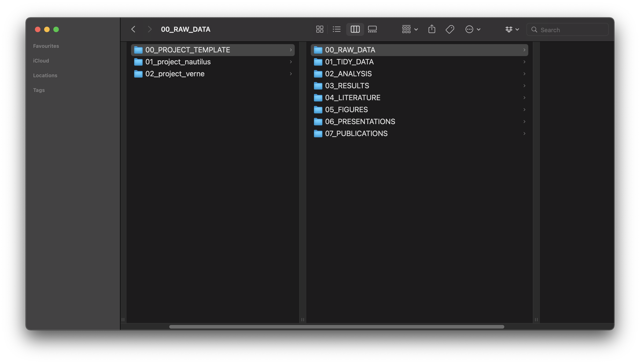Viewport: 640px width, 364px height.
Task: Click the Favourites sidebar heading
Action: pos(46,46)
